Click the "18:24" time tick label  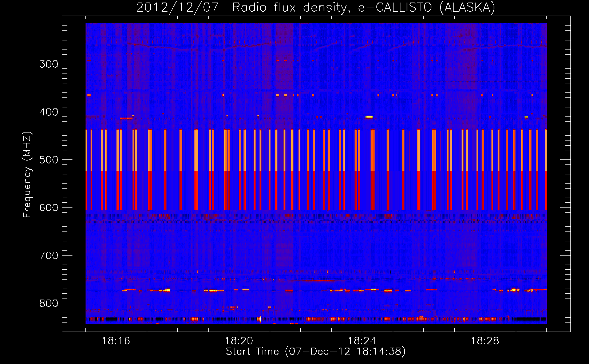(362, 341)
